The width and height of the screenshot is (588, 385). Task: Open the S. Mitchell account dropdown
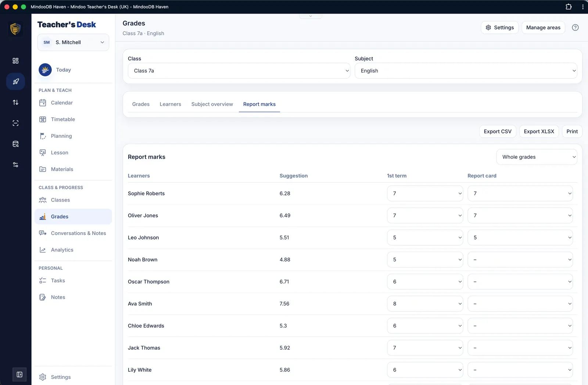[x=73, y=42]
